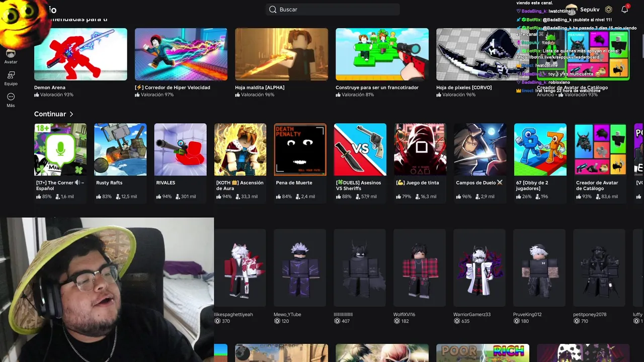Select the Mewo_YTube avatar card

300,268
